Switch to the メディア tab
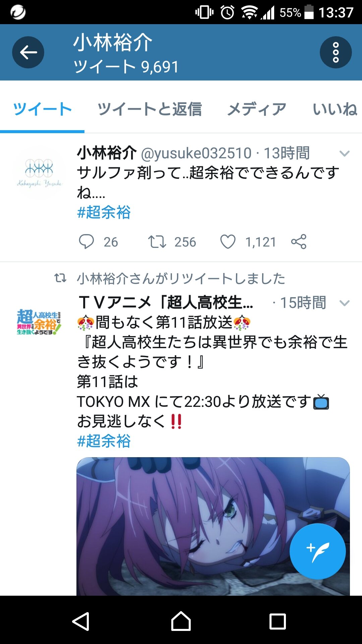Image resolution: width=362 pixels, height=644 pixels. click(x=257, y=109)
